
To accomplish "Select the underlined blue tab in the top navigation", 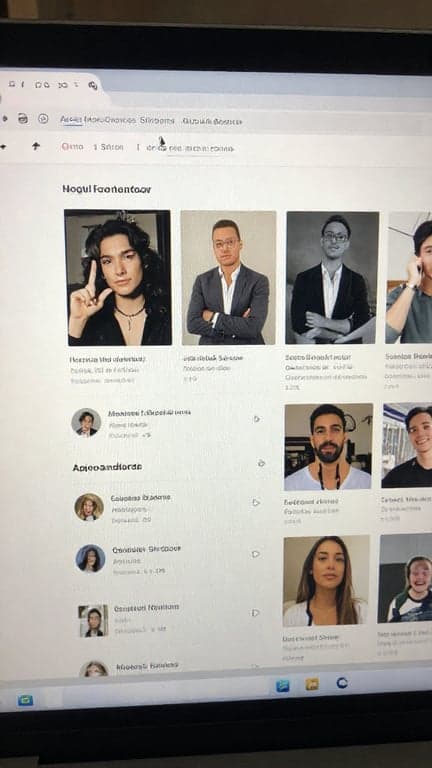I will coord(72,120).
